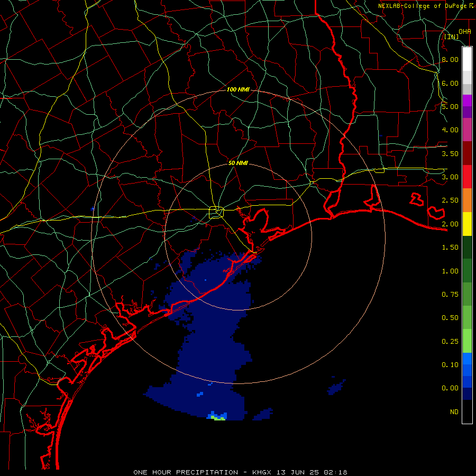Click the 3.50 scale value
The image size is (476, 476).
450,153
